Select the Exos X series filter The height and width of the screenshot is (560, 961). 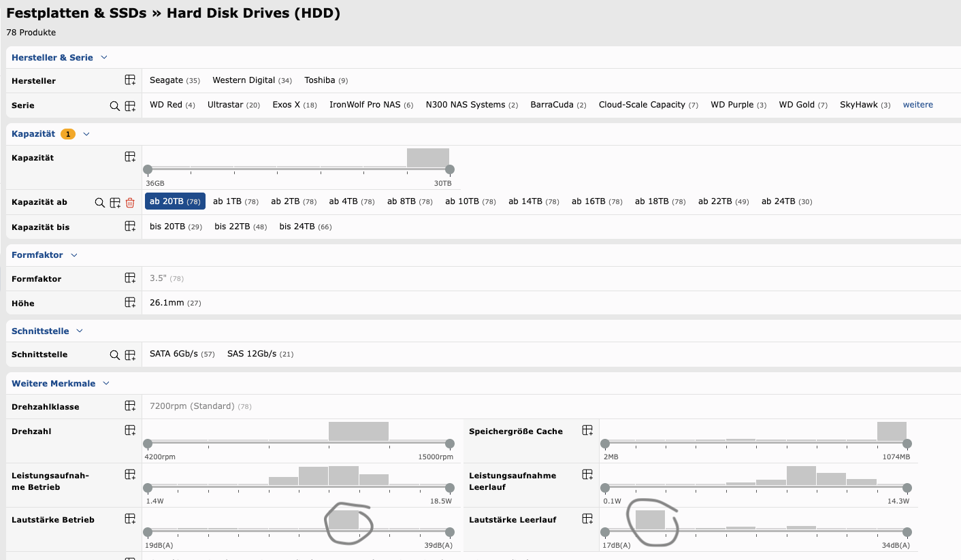coord(295,105)
